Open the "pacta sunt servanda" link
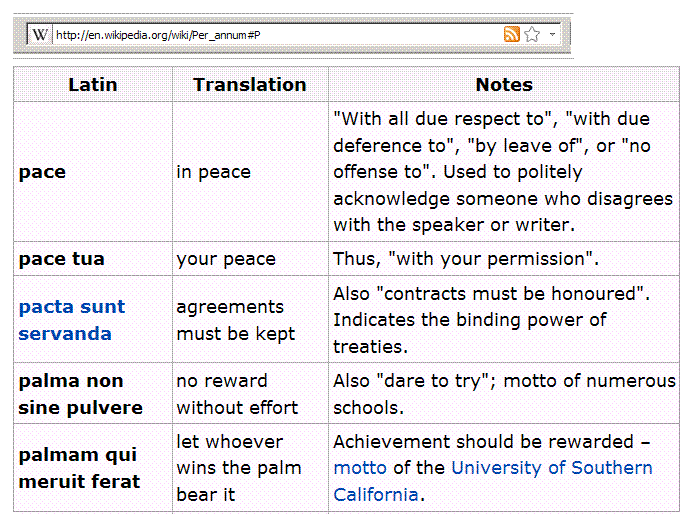Viewport: 696px width, 532px height. tap(71, 320)
